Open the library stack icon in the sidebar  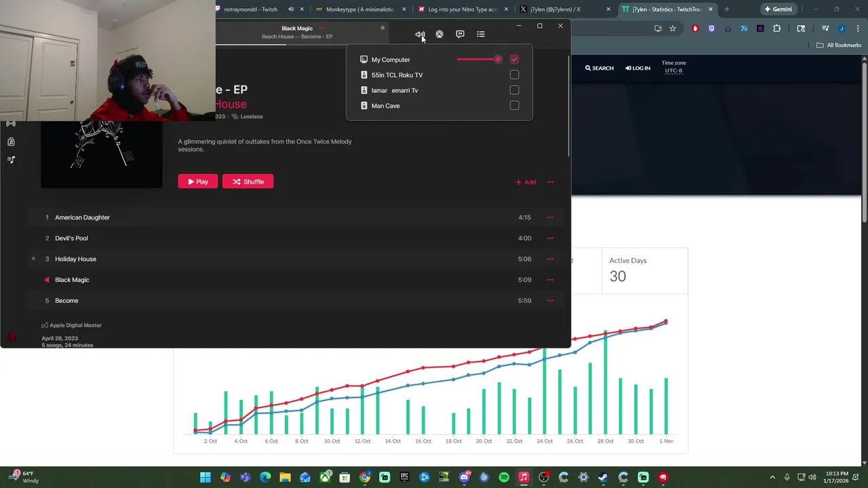11,142
